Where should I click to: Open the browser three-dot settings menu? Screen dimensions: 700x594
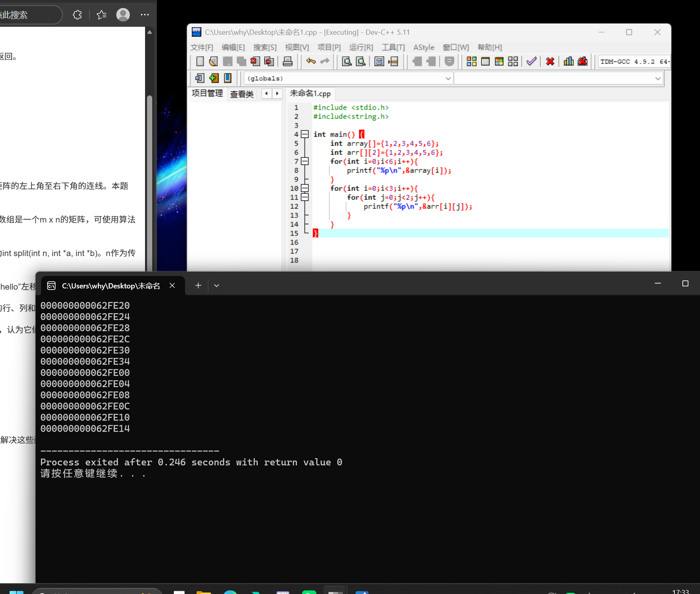click(x=145, y=15)
